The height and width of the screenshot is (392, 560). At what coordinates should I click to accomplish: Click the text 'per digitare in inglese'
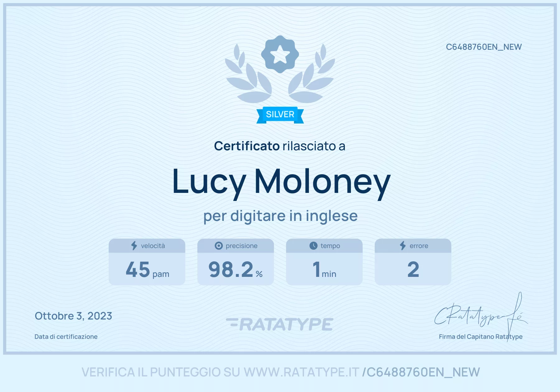coord(280,216)
